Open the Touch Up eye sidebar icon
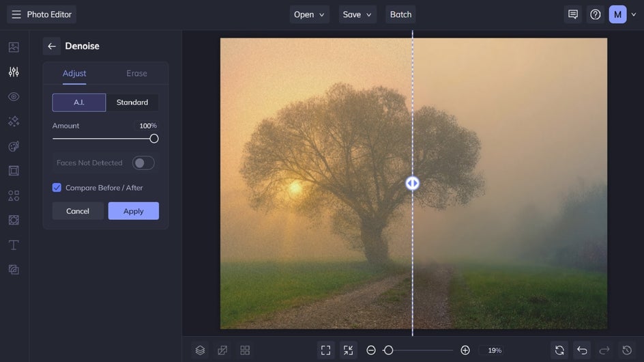Viewport: 644px width, 362px height. point(14,97)
